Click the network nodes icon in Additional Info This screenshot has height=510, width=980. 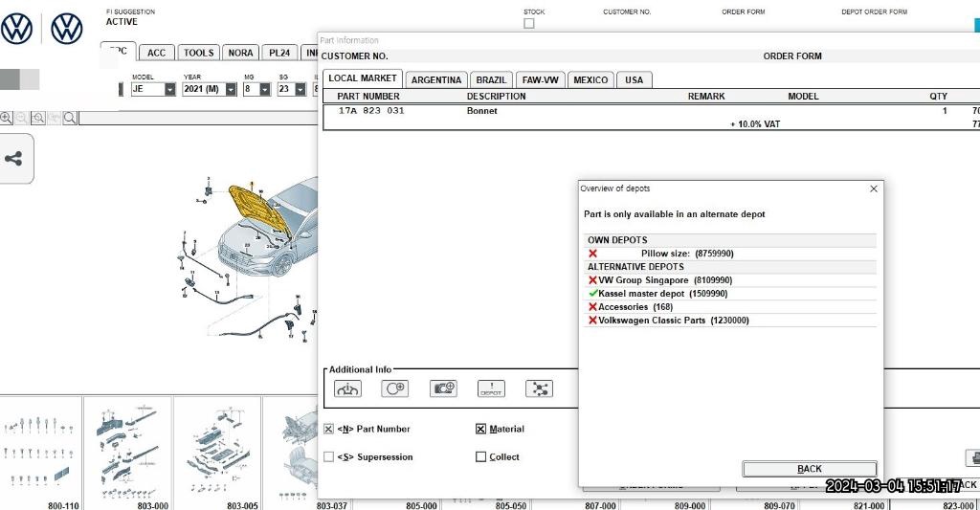pos(539,388)
